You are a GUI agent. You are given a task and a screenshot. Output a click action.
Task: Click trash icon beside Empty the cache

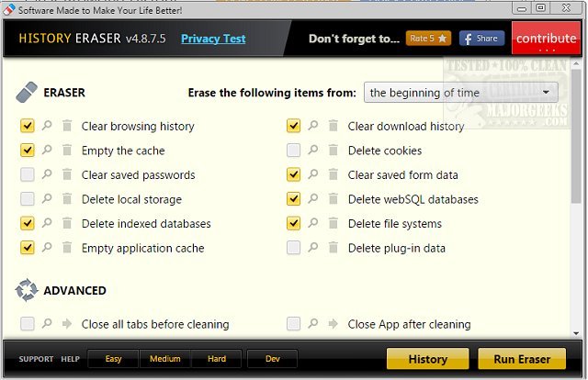click(66, 151)
